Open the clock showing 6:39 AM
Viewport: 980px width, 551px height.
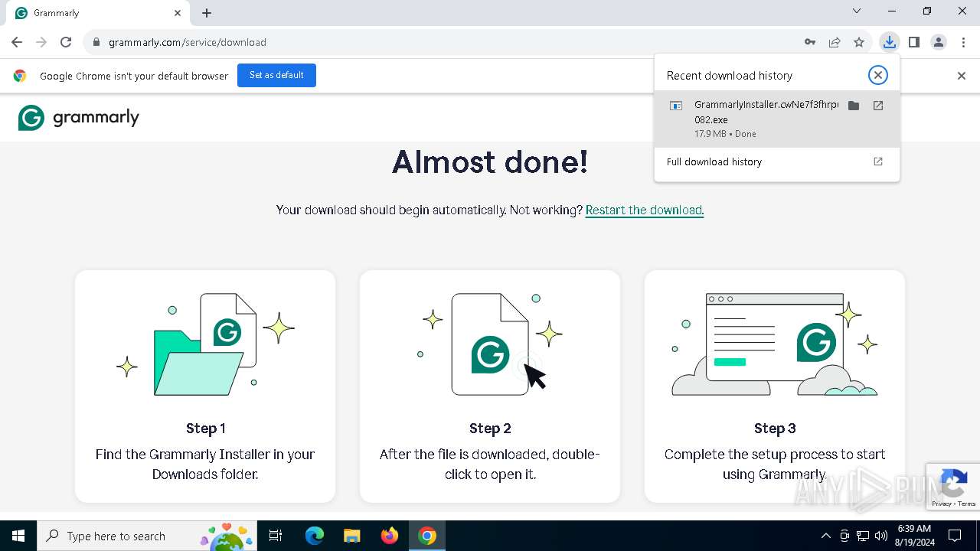point(914,536)
